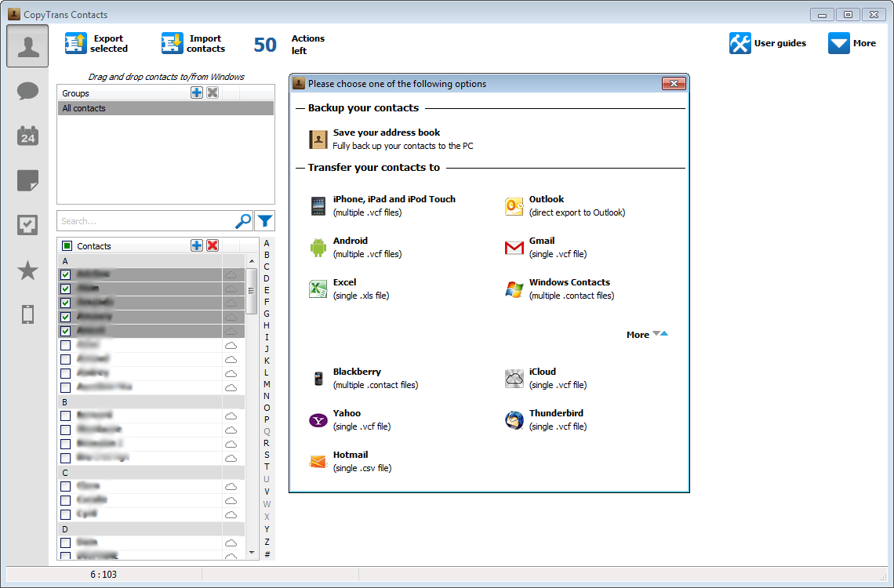Click the Export selected button
Image resolution: width=894 pixels, height=588 pixels.
(x=99, y=43)
